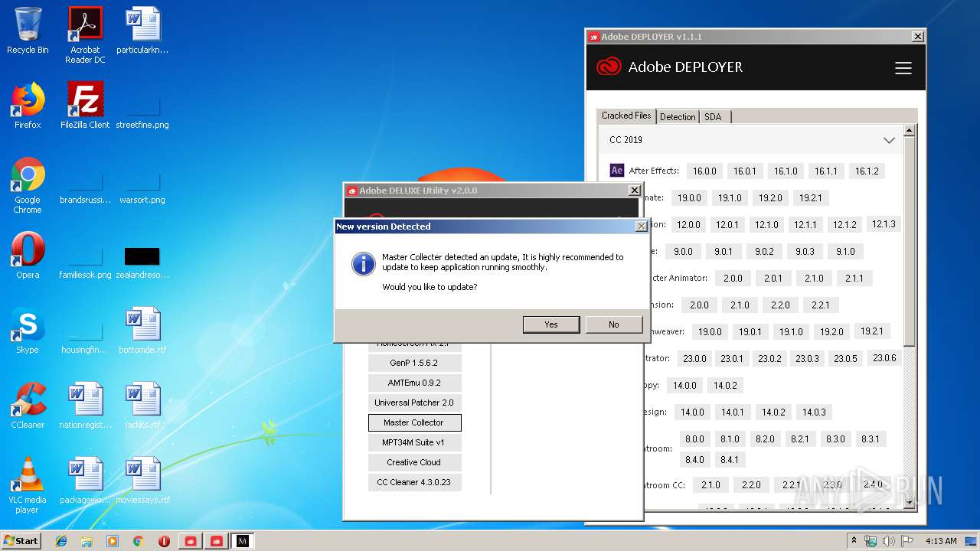Click the scrollbar up arrow in Adobe DEPLOYER
Screen dimensions: 980x551
tap(910, 131)
